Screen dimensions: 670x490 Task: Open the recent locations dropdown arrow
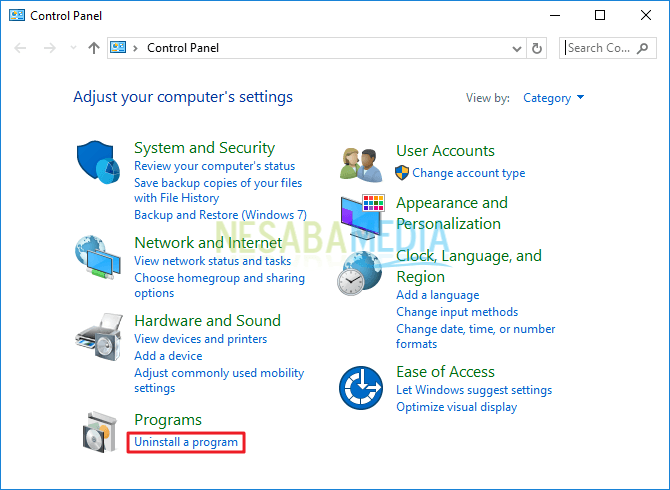click(x=73, y=48)
